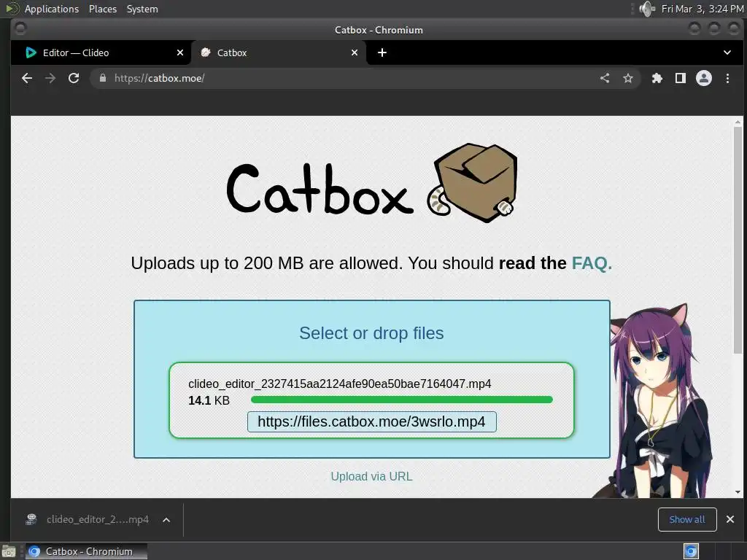747x560 pixels.
Task: Click the date and time clock
Action: [703, 9]
